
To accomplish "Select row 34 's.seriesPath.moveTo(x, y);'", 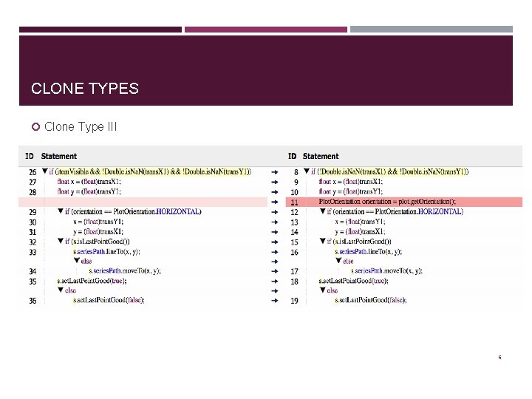I will pyautogui.click(x=125, y=270).
